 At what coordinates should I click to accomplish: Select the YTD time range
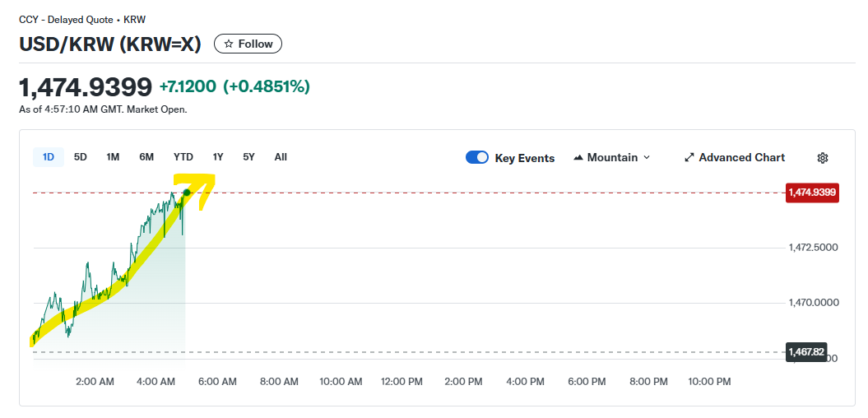click(x=183, y=157)
